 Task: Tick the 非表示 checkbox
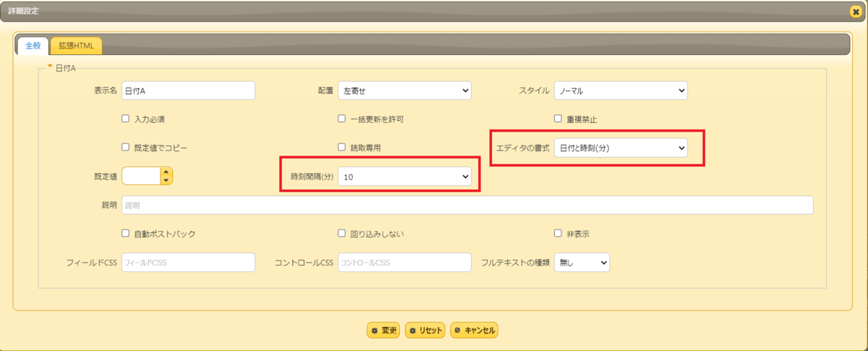tap(558, 234)
